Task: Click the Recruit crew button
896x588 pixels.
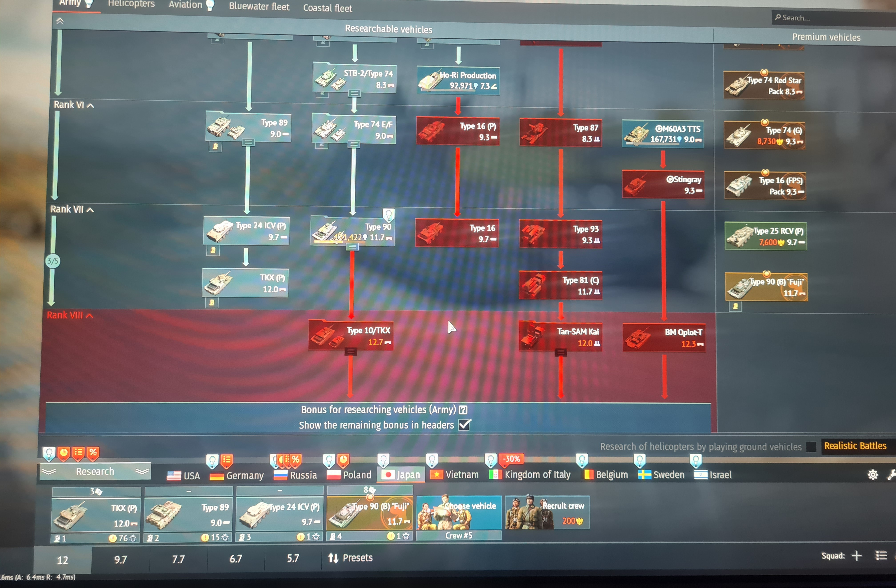Action: (x=547, y=513)
